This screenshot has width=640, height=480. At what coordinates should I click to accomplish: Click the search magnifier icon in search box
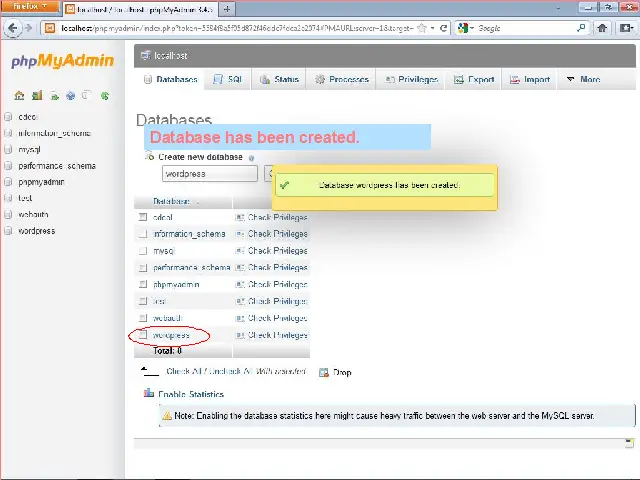581,28
